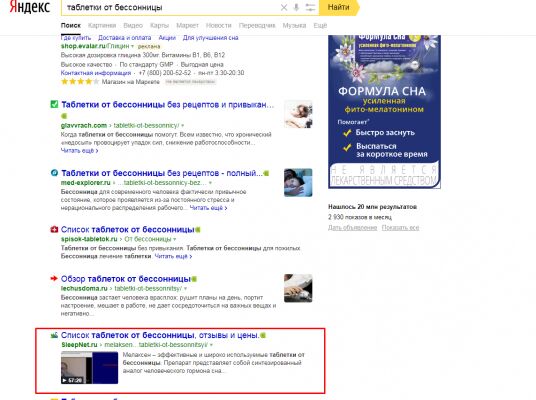Click Показать все link
The image size is (536, 400).
click(x=400, y=228)
